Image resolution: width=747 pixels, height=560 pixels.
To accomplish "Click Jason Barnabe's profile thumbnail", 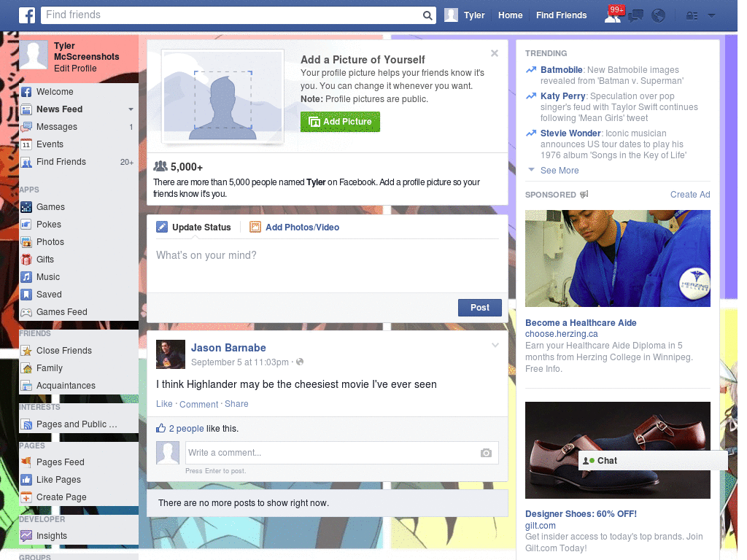I will (171, 354).
